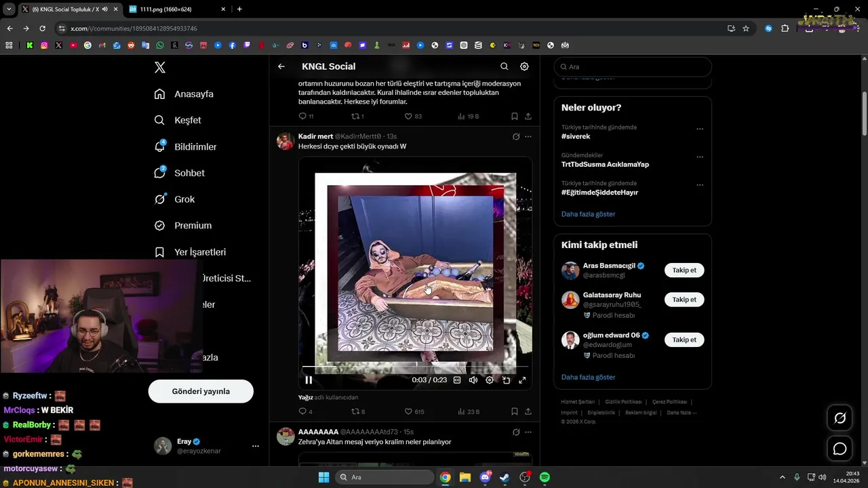868x488 pixels.
Task: Like the pinned rules post with 83 likes
Action: [413, 116]
